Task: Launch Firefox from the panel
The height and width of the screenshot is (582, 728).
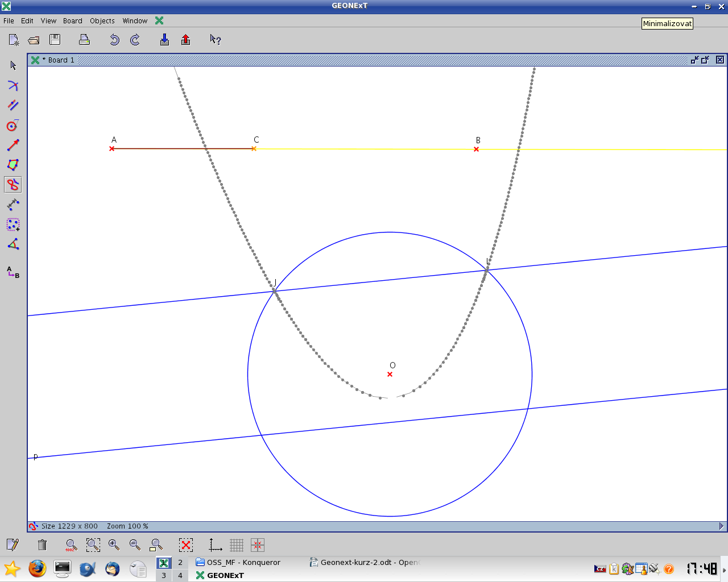Action: [38, 568]
